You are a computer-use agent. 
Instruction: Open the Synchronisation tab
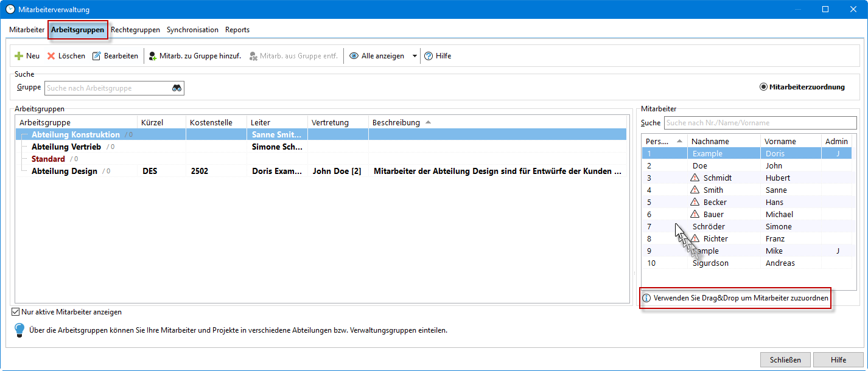coord(192,29)
